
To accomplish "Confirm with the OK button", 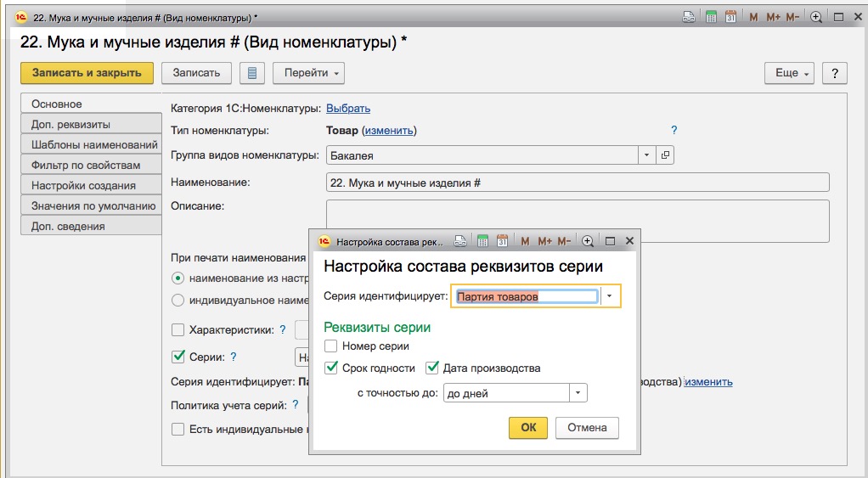I will (528, 428).
